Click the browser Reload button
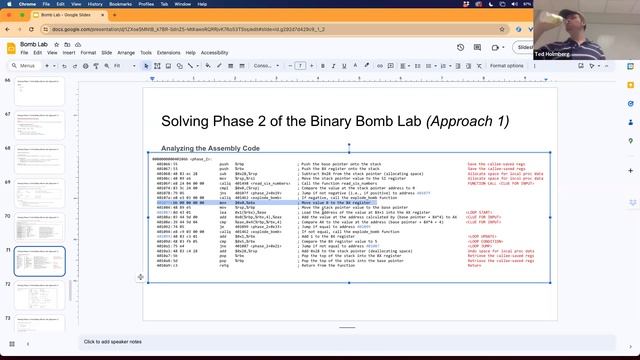 (x=31, y=29)
